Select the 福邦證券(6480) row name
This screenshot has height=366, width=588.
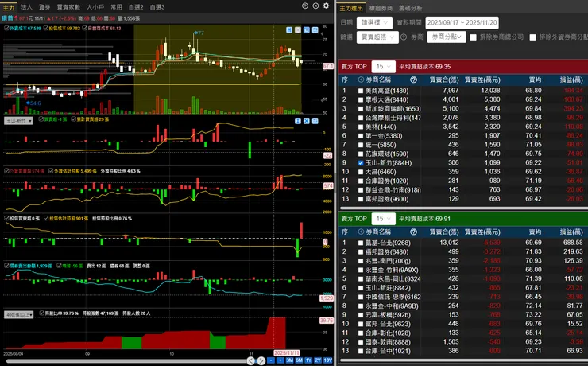coord(387,252)
